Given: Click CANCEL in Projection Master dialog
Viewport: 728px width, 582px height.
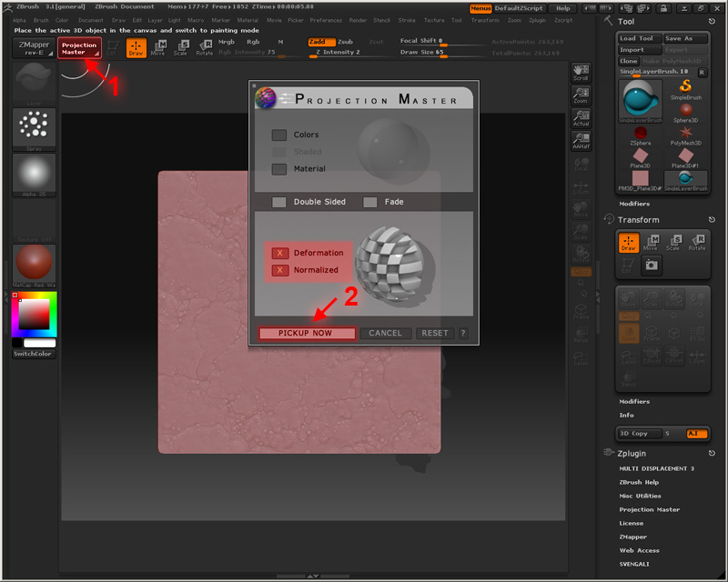Looking at the screenshot, I should tap(385, 333).
